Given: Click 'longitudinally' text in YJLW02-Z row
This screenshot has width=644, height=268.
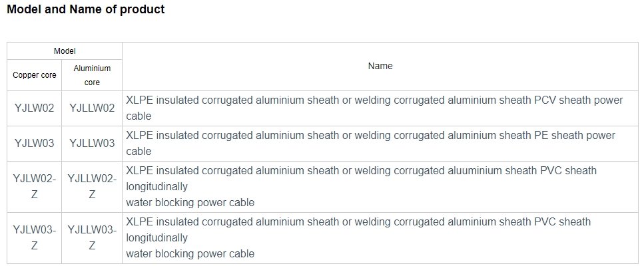Looking at the screenshot, I should tap(157, 187).
